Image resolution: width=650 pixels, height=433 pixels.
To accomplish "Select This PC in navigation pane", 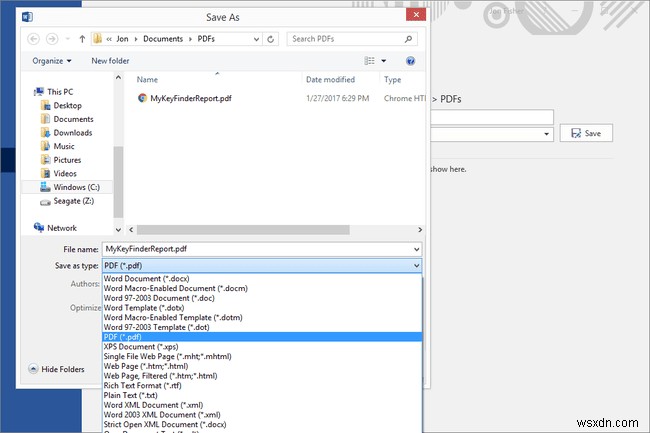I will (x=60, y=92).
